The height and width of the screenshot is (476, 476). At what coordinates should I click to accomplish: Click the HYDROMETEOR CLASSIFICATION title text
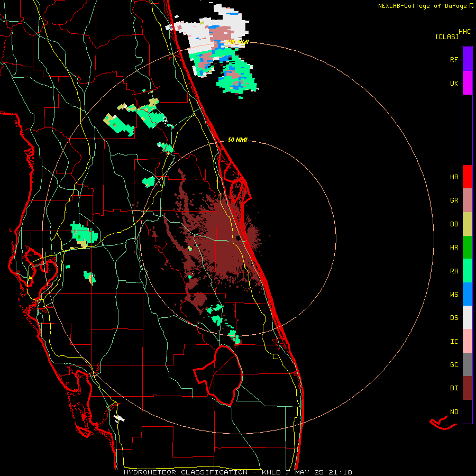(186, 472)
